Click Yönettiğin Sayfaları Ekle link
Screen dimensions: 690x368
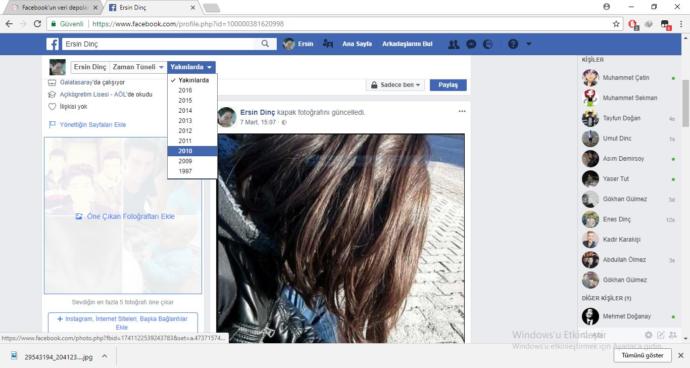pyautogui.click(x=93, y=125)
